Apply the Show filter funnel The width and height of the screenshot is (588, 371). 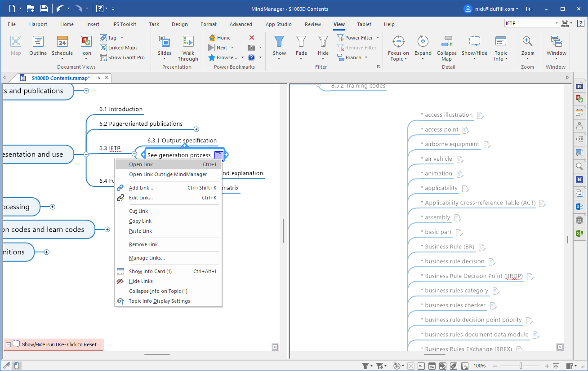[279, 42]
